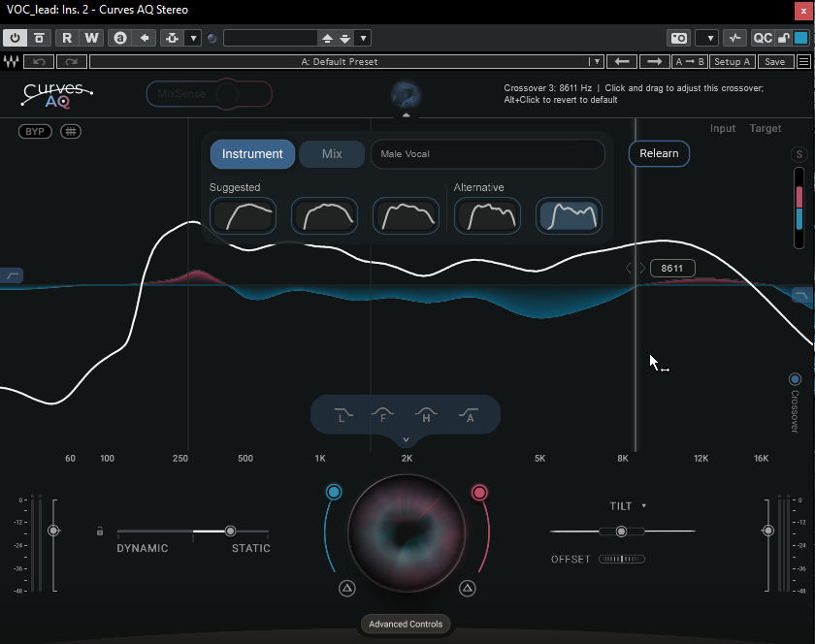Click the Waves undo arrow
This screenshot has width=815, height=644.
[x=39, y=61]
